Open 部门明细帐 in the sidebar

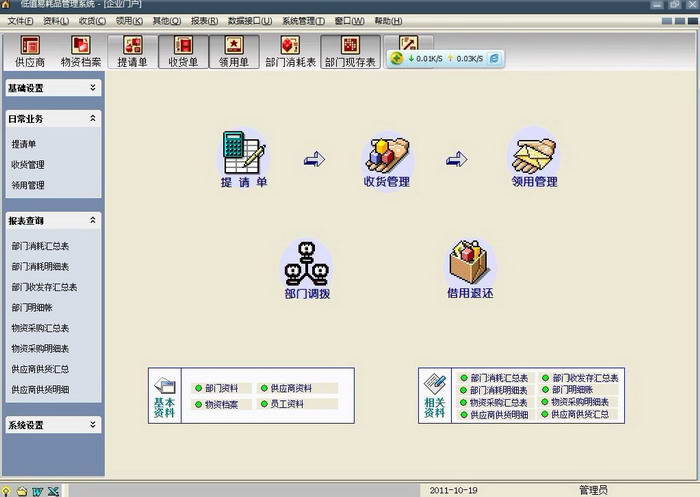32,308
